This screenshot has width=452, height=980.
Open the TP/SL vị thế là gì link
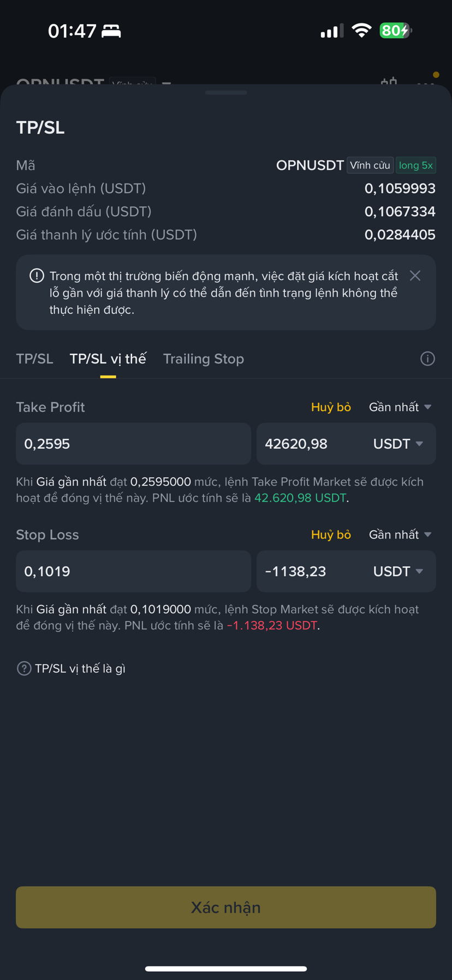click(x=80, y=668)
